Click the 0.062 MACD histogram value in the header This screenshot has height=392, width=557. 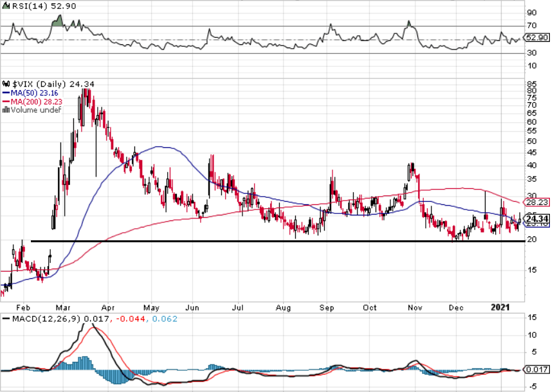164,319
